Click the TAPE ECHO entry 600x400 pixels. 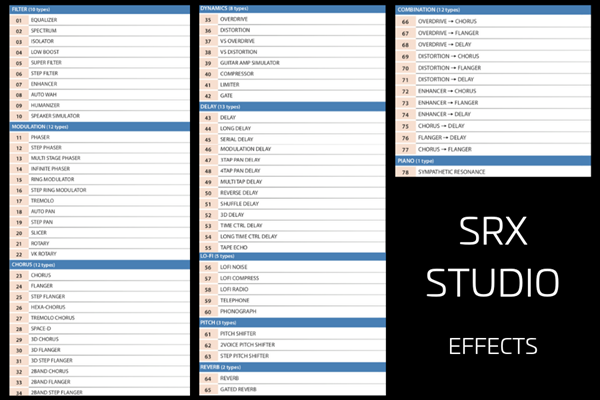[292, 248]
